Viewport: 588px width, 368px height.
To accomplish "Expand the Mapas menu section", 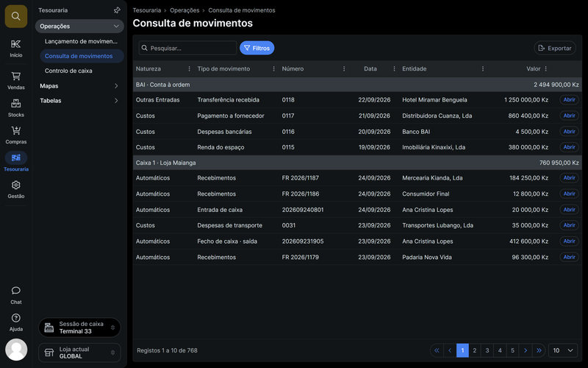I will (x=79, y=86).
